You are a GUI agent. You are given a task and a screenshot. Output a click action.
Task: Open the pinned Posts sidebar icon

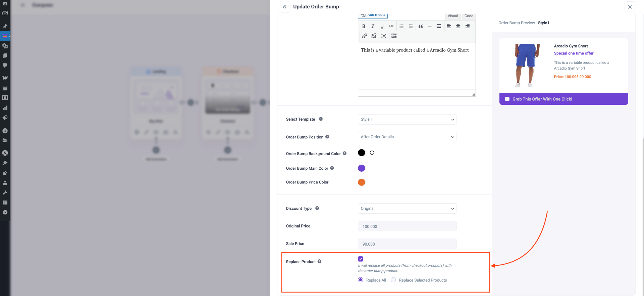point(5,26)
